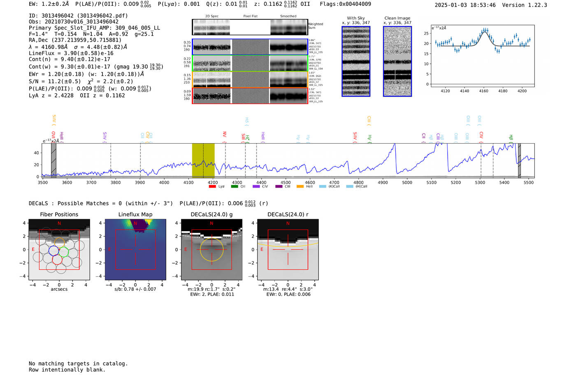Click the green fiber circle in Fiber Positions
Image resolution: width=576 pixels, height=392 pixels.
(x=63, y=252)
